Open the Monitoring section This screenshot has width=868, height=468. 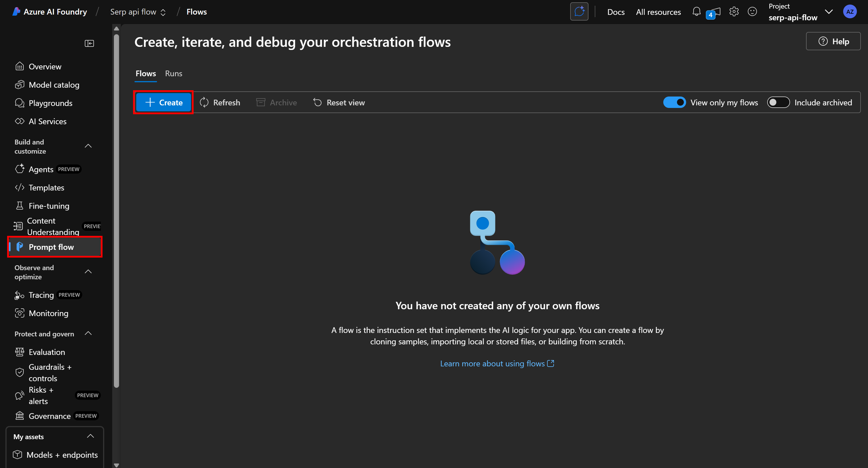[x=49, y=313]
